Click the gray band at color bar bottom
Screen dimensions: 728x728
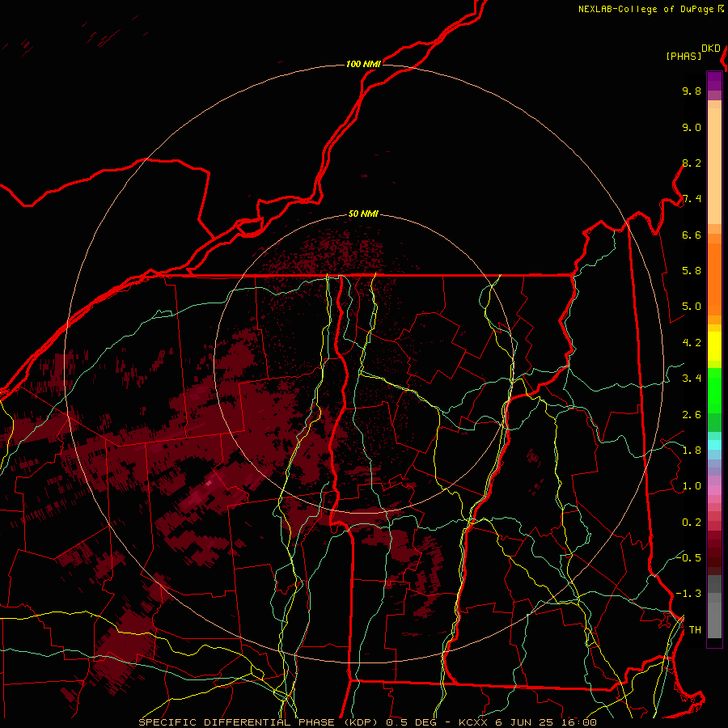pos(714,617)
